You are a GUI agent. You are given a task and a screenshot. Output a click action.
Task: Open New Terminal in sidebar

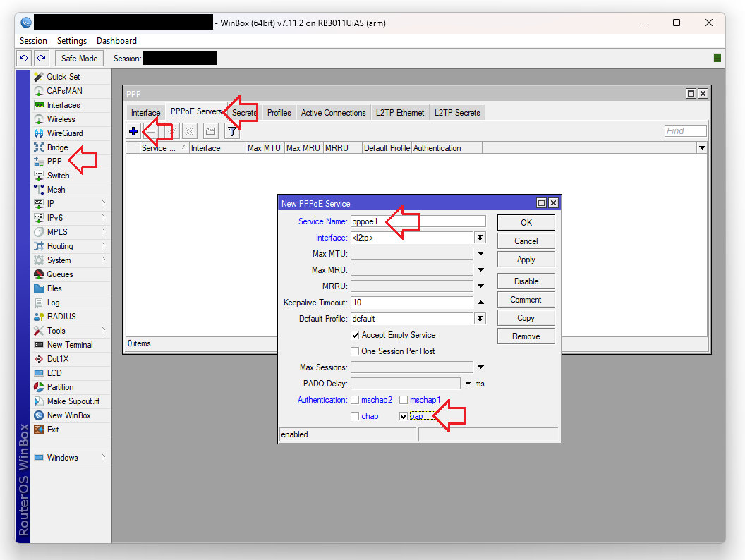(x=69, y=345)
